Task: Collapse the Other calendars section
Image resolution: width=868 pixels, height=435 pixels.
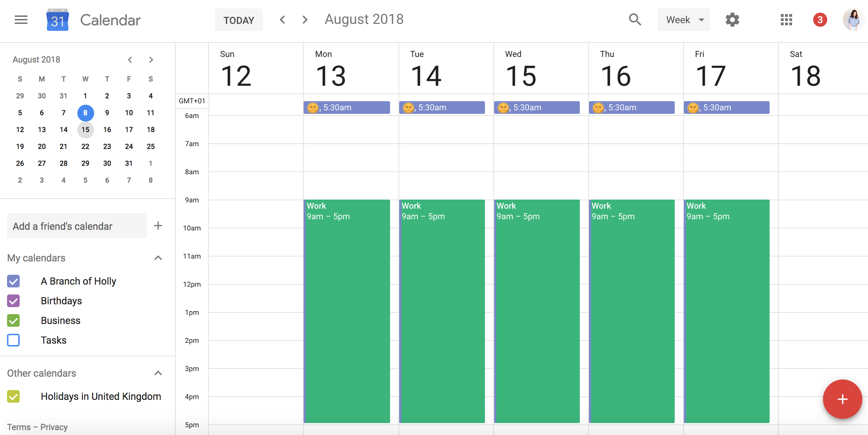Action: (x=158, y=373)
